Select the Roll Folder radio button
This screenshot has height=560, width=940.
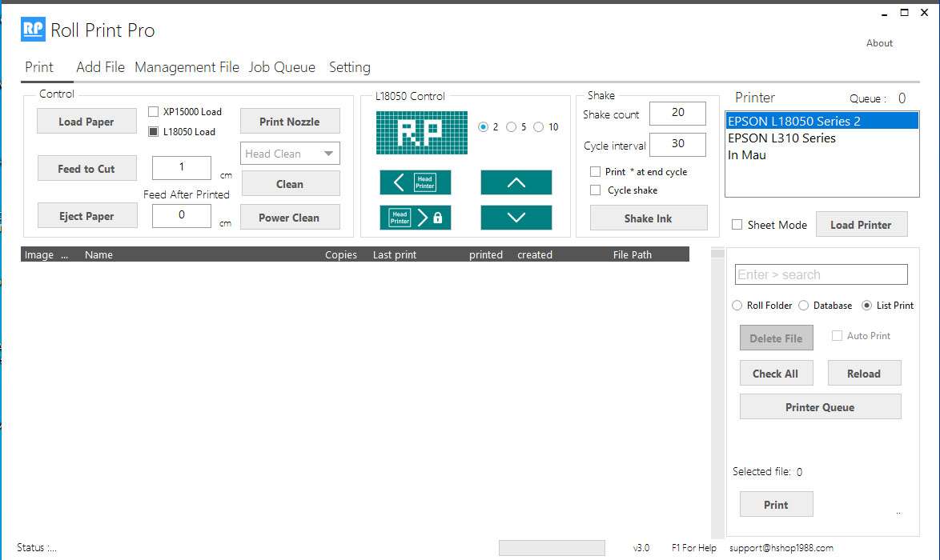737,306
